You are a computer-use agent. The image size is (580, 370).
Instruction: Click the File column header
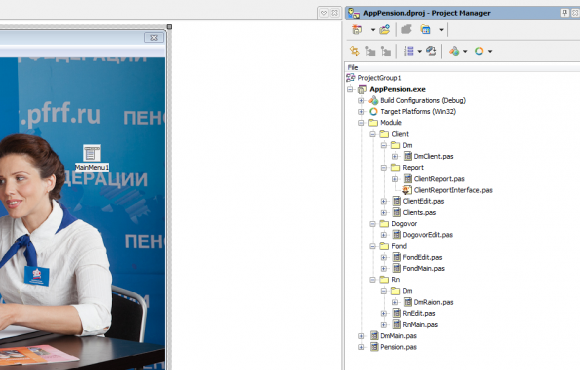tap(353, 67)
